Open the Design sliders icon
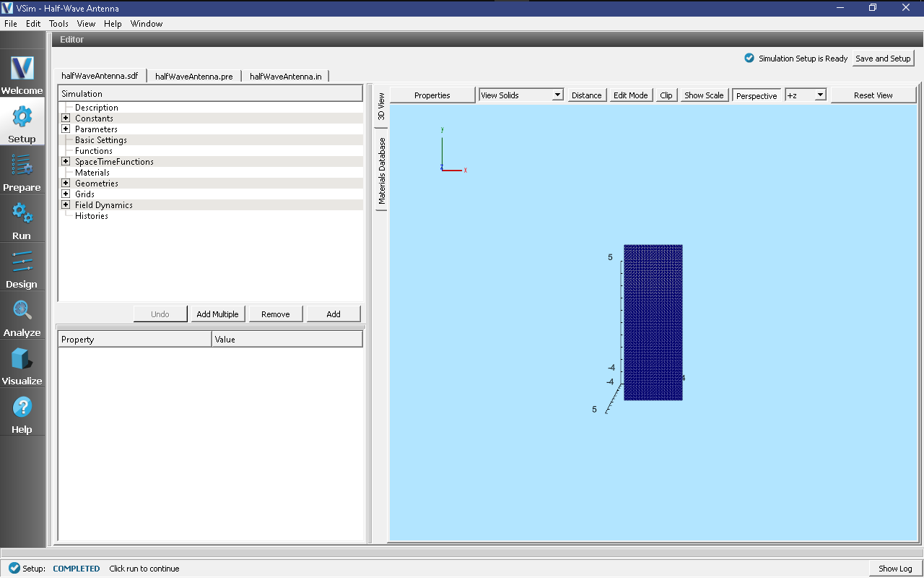 (x=22, y=262)
